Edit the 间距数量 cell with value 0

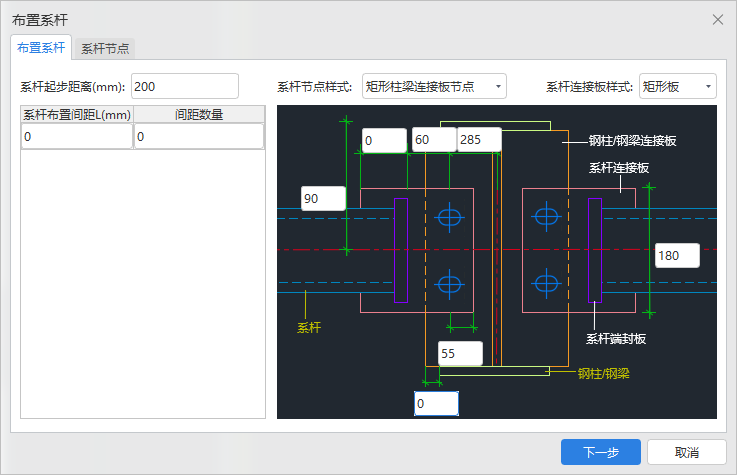coord(199,137)
